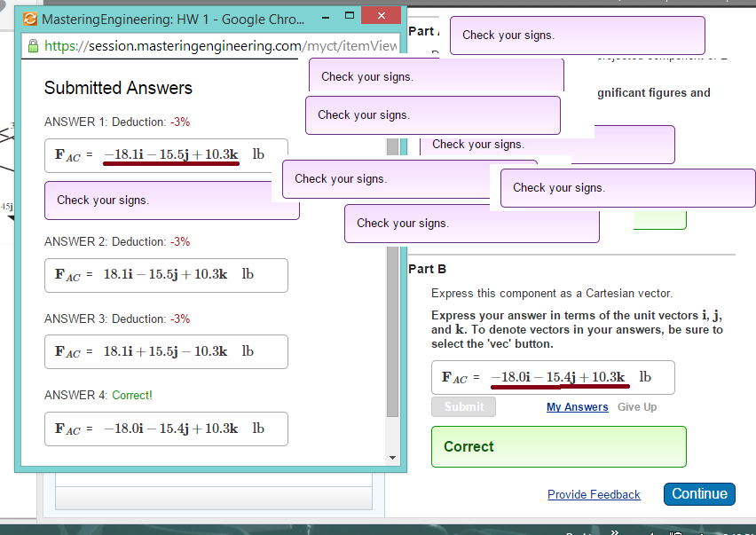Click the MasteringEngineering favicon in title bar

(30, 19)
